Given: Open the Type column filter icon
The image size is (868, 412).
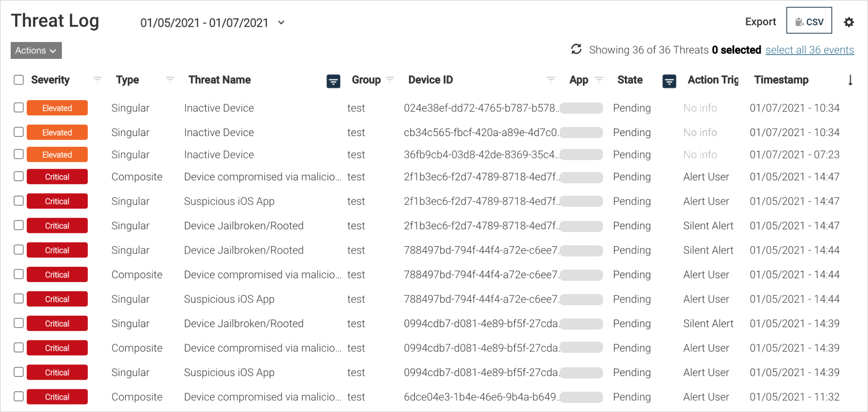Looking at the screenshot, I should (169, 80).
